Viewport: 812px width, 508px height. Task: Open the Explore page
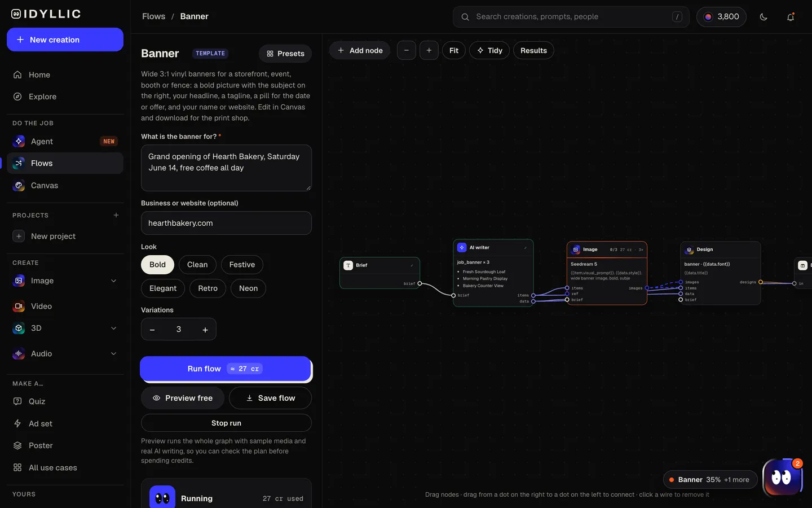(65, 97)
